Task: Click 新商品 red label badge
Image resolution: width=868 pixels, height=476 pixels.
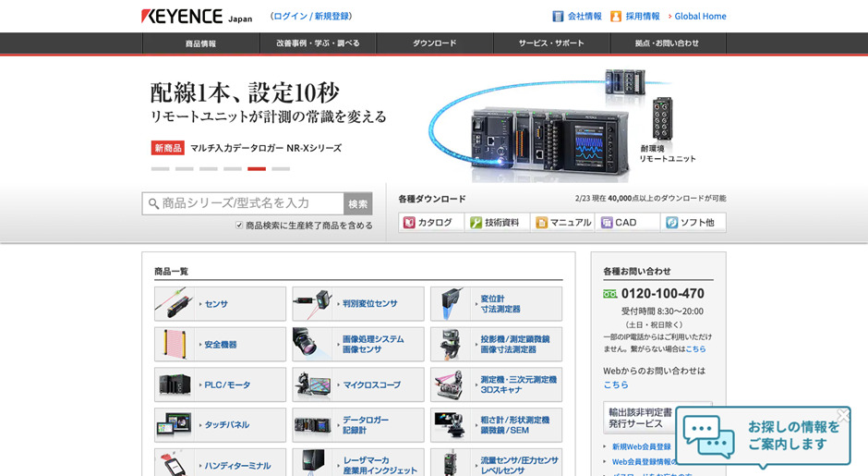Action: tap(168, 148)
